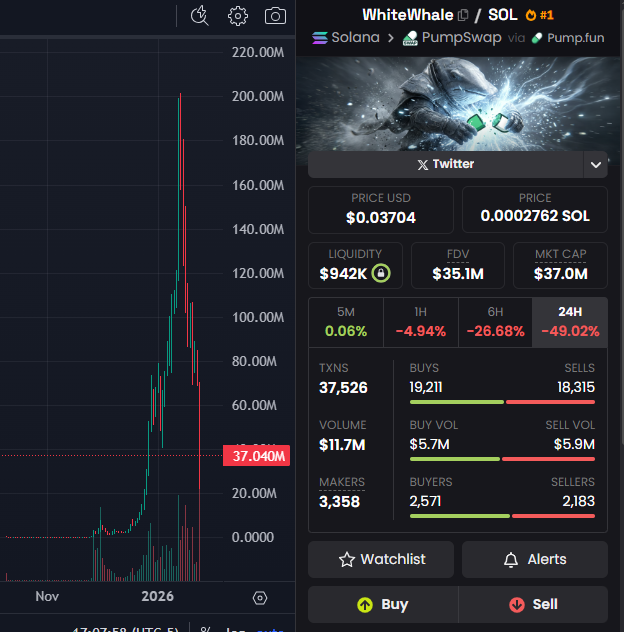Click the VOLUME value $11.7M
Image resolution: width=624 pixels, height=632 pixels.
342,445
